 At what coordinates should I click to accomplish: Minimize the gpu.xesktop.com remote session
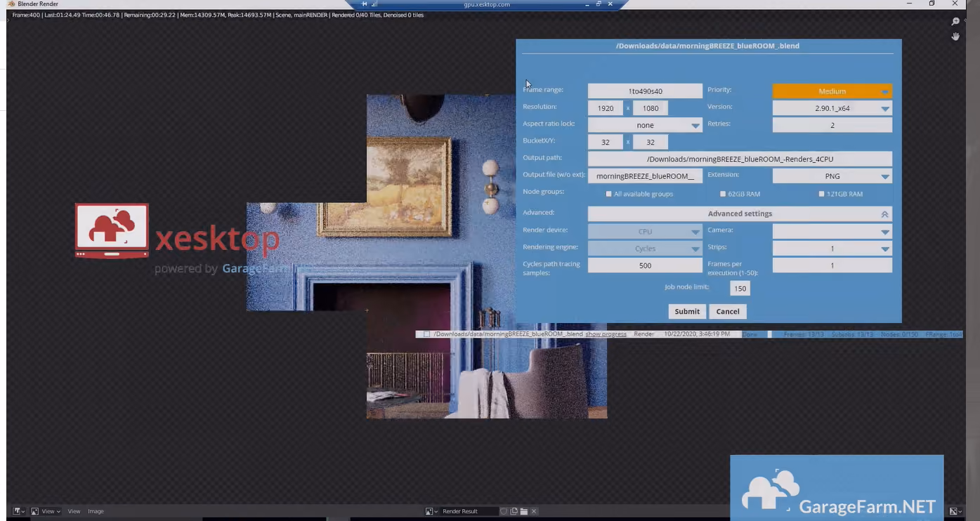click(587, 4)
